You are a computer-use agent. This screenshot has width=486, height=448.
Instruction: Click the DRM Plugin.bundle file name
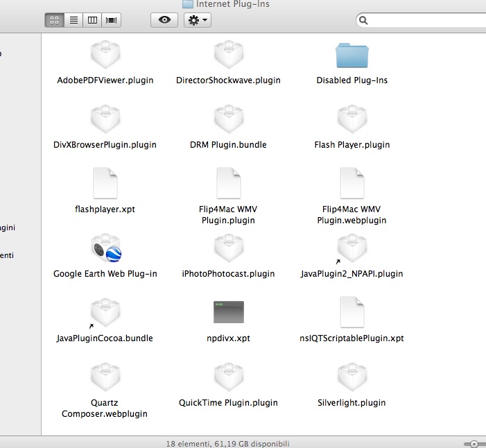point(228,145)
